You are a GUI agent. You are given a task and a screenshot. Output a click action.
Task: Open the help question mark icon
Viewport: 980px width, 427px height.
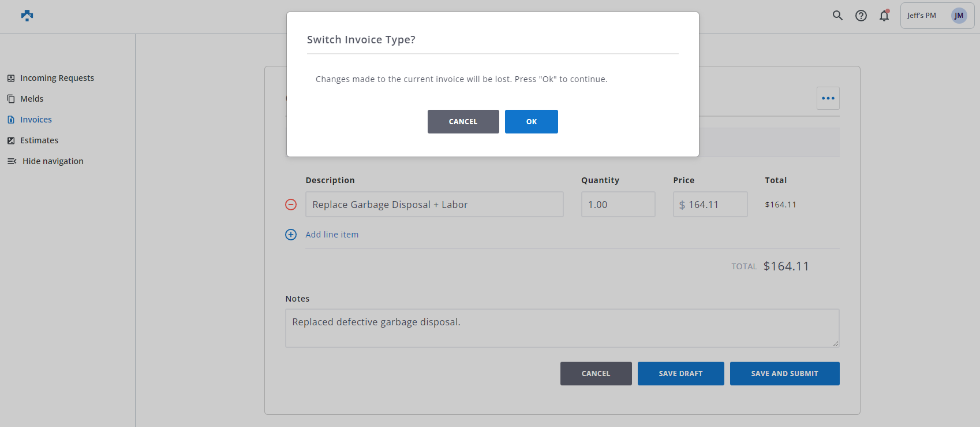click(x=861, y=16)
